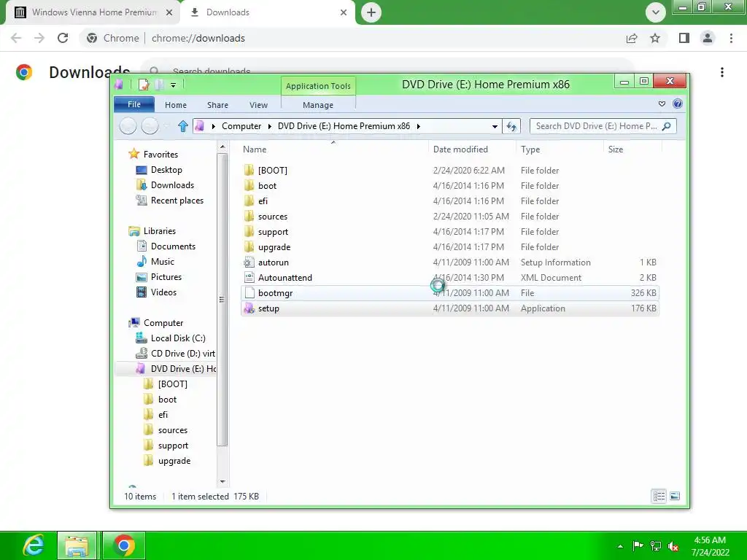747x560 pixels.
Task: Sort by the Size column header
Action: (632, 149)
